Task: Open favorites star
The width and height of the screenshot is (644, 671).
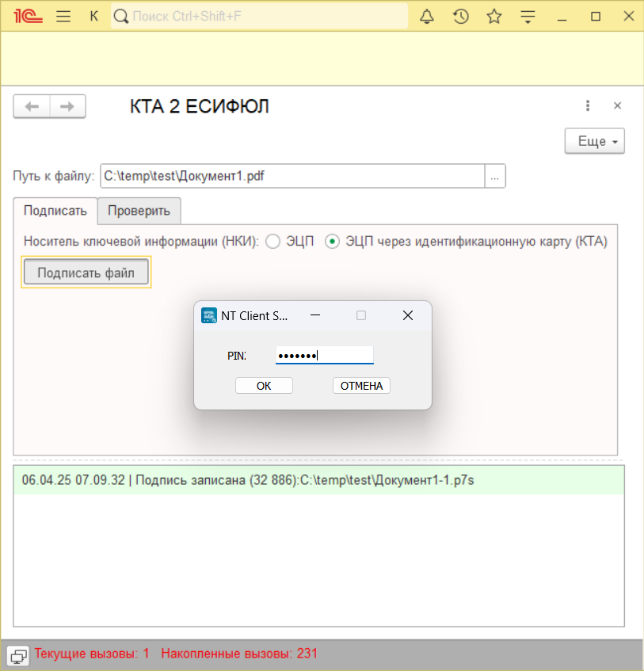Action: 494,17
